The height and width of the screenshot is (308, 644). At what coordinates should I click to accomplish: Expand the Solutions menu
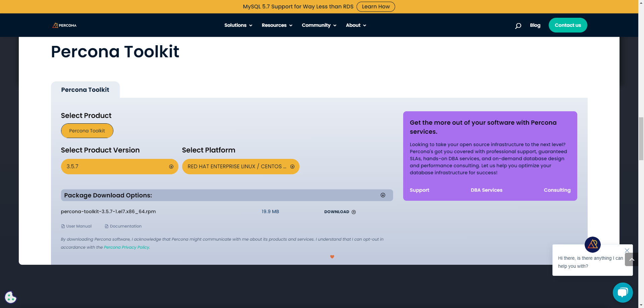[238, 25]
